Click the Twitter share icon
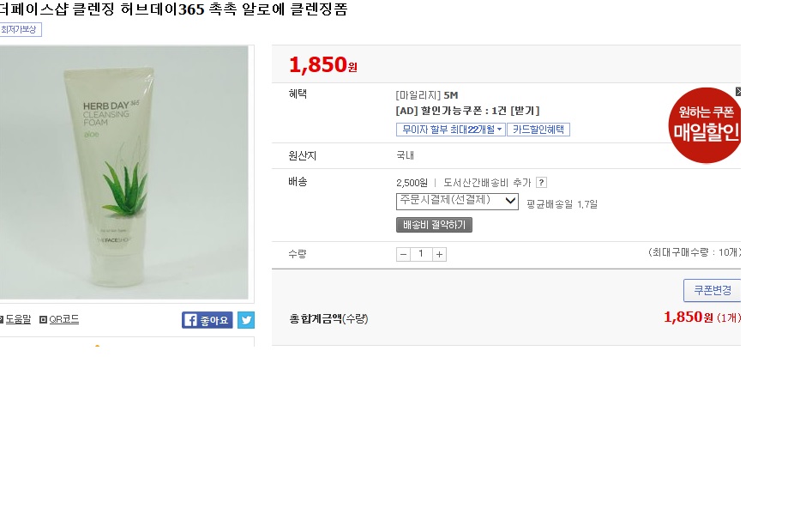The height and width of the screenshot is (514, 812). 246,320
